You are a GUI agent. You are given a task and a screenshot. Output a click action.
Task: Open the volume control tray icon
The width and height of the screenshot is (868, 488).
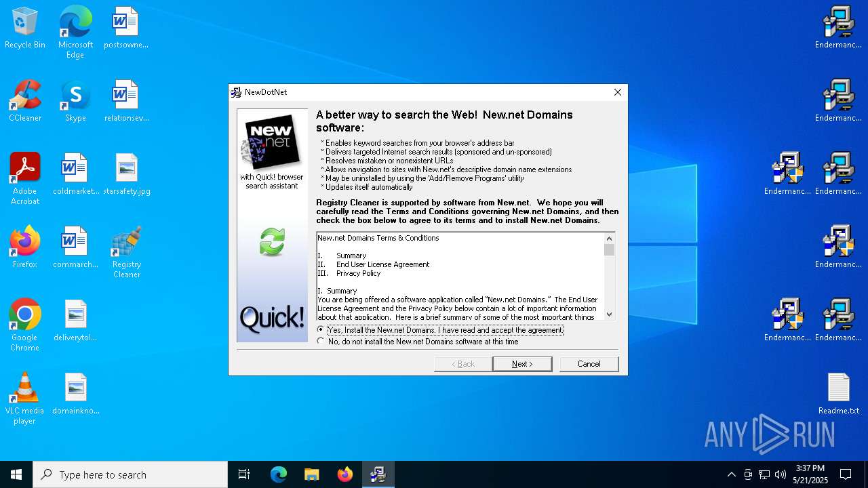781,474
